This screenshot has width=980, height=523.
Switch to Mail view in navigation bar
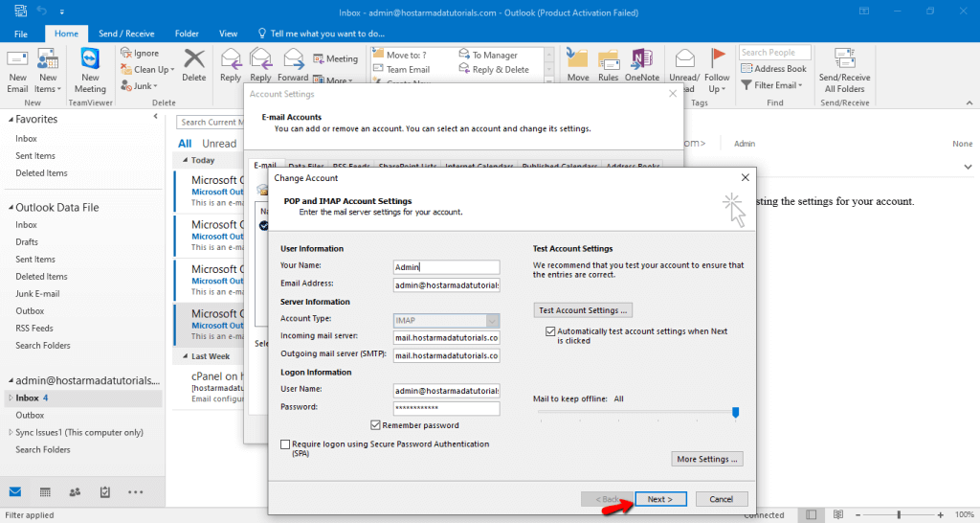tap(15, 492)
